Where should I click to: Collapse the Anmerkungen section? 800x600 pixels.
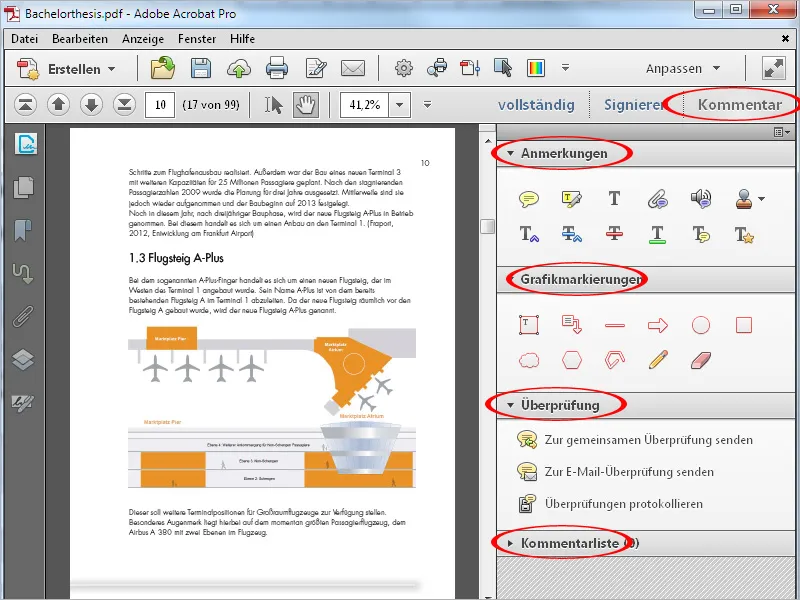coord(510,153)
